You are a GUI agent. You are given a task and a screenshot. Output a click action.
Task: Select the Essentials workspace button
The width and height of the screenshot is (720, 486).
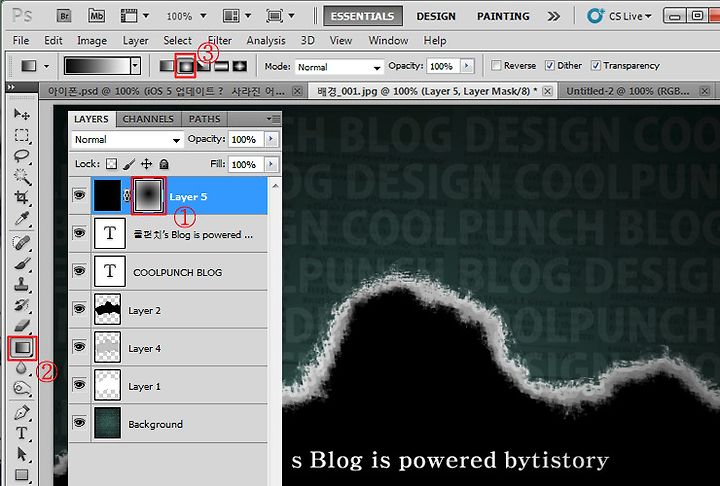pyautogui.click(x=363, y=16)
